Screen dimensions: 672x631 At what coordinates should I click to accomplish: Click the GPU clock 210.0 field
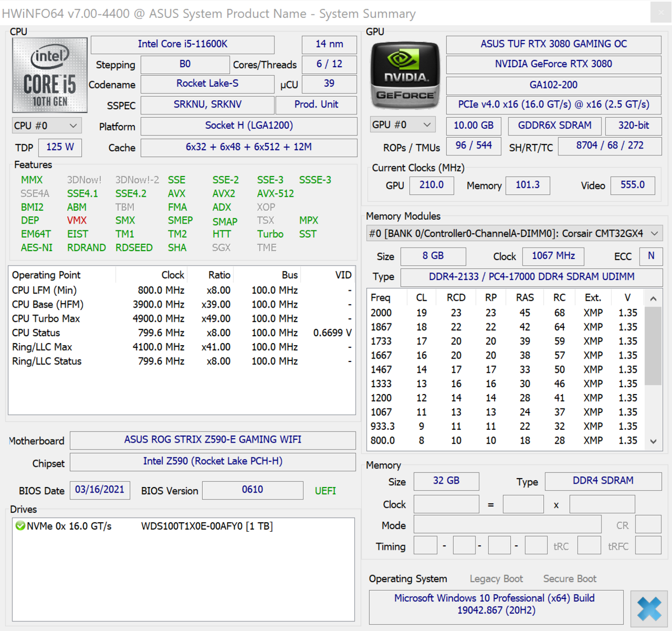tap(432, 185)
